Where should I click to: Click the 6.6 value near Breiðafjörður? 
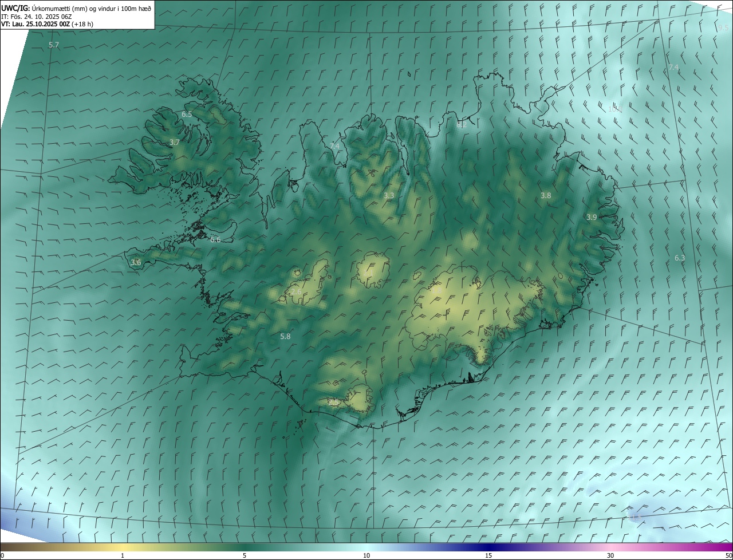[215, 240]
